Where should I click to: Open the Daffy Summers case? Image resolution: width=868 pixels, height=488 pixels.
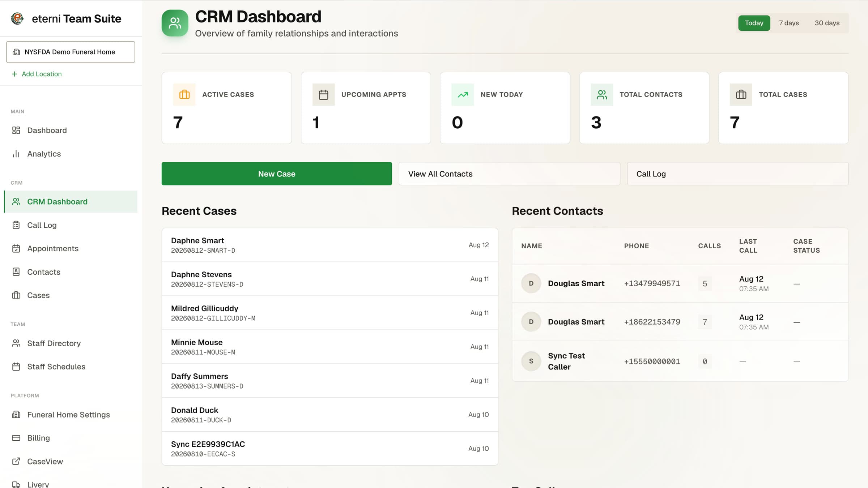click(x=330, y=381)
